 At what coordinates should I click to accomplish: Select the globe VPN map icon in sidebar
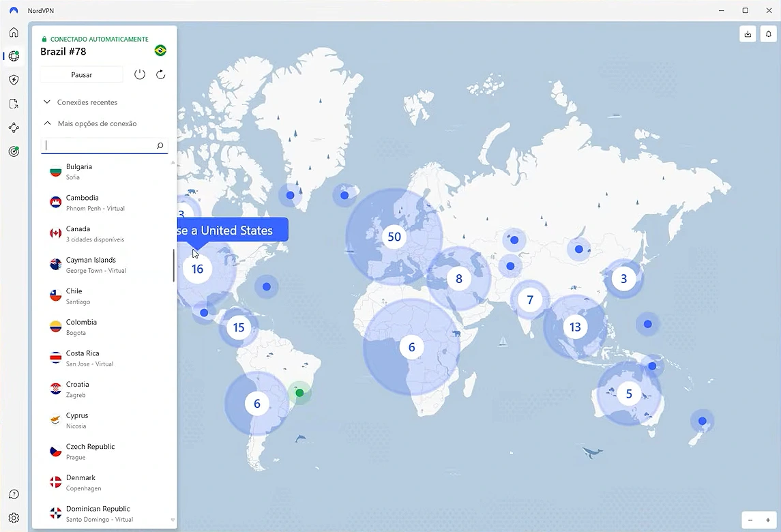click(14, 56)
